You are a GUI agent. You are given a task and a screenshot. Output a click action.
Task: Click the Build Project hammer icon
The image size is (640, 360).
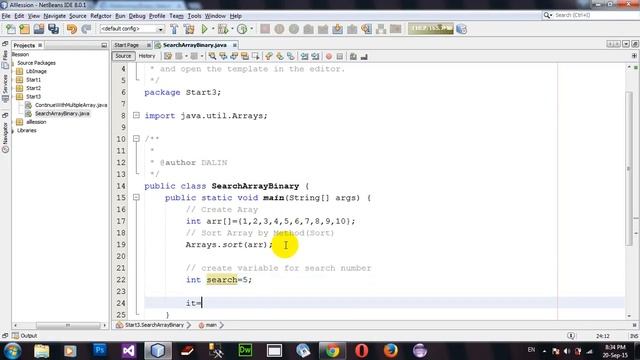pos(174,29)
